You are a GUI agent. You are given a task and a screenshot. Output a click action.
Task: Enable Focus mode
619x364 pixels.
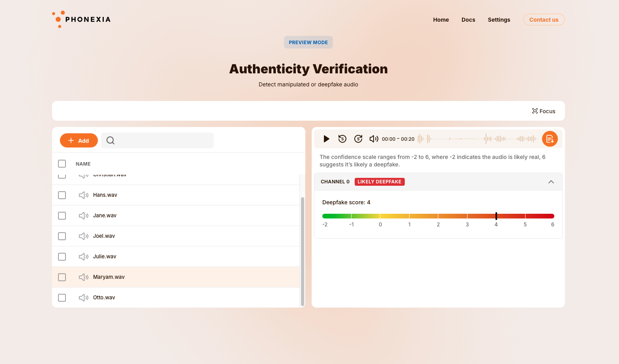[x=544, y=111]
